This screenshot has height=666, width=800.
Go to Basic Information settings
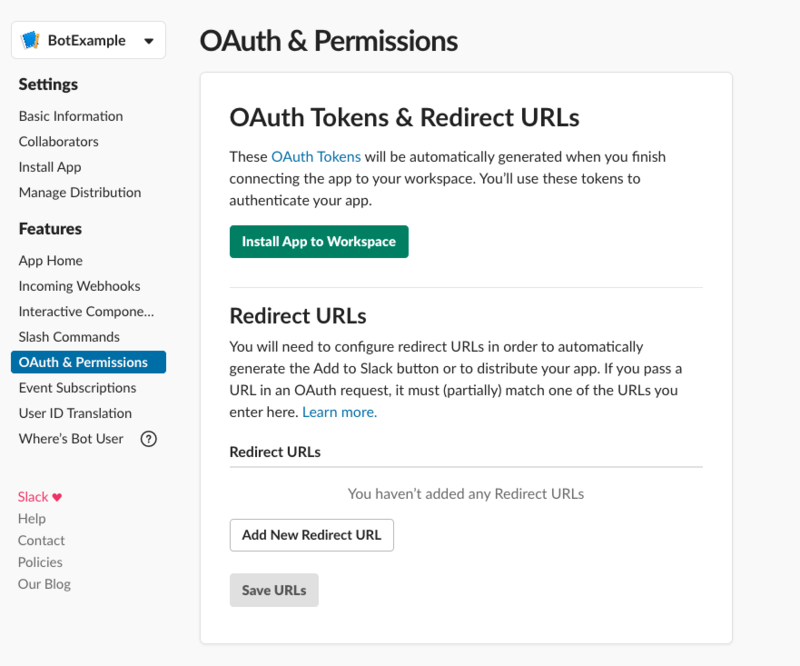[x=70, y=116]
